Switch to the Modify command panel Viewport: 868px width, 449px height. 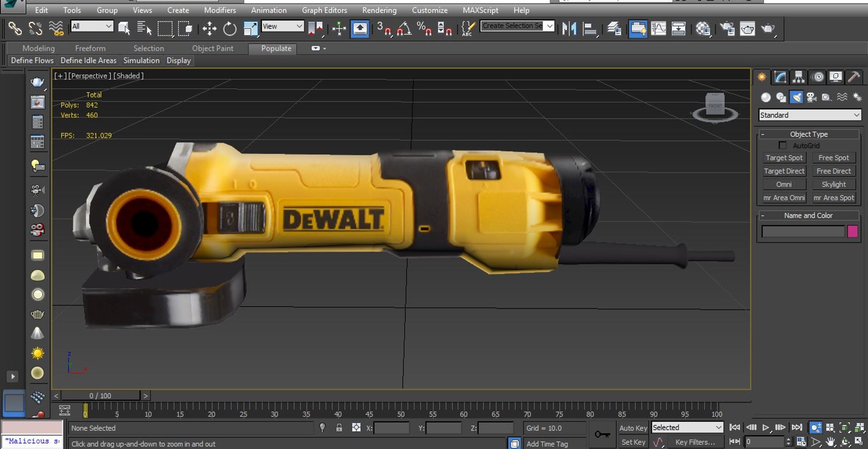point(780,77)
